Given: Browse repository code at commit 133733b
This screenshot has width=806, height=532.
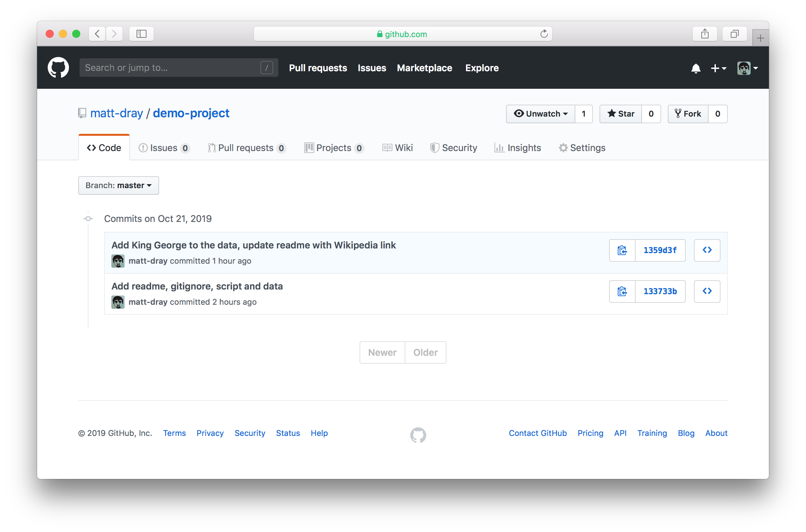Looking at the screenshot, I should (x=707, y=291).
